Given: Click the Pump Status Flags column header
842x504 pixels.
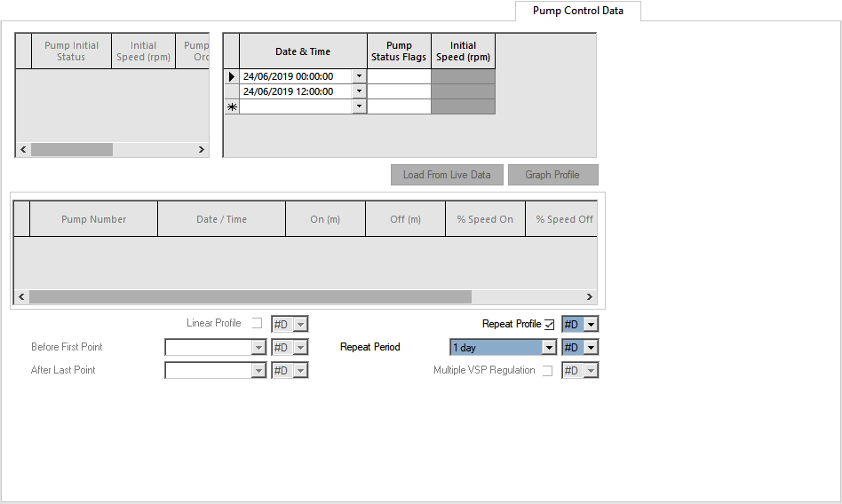Looking at the screenshot, I should (399, 51).
